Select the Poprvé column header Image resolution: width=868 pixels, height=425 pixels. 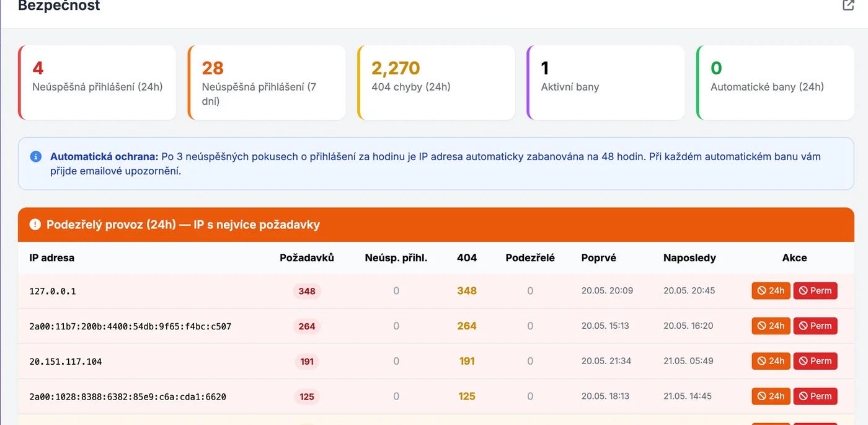[x=599, y=257]
